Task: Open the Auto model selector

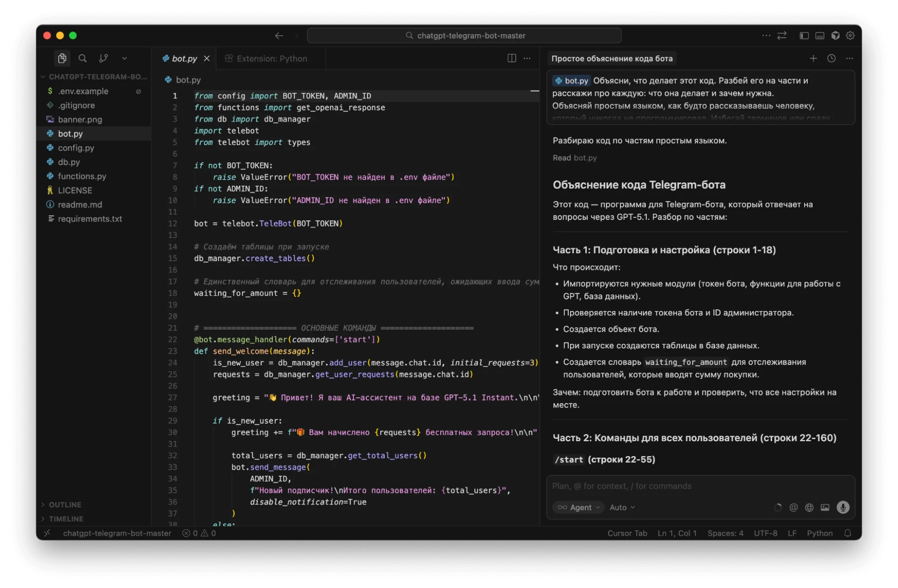Action: tap(622, 507)
